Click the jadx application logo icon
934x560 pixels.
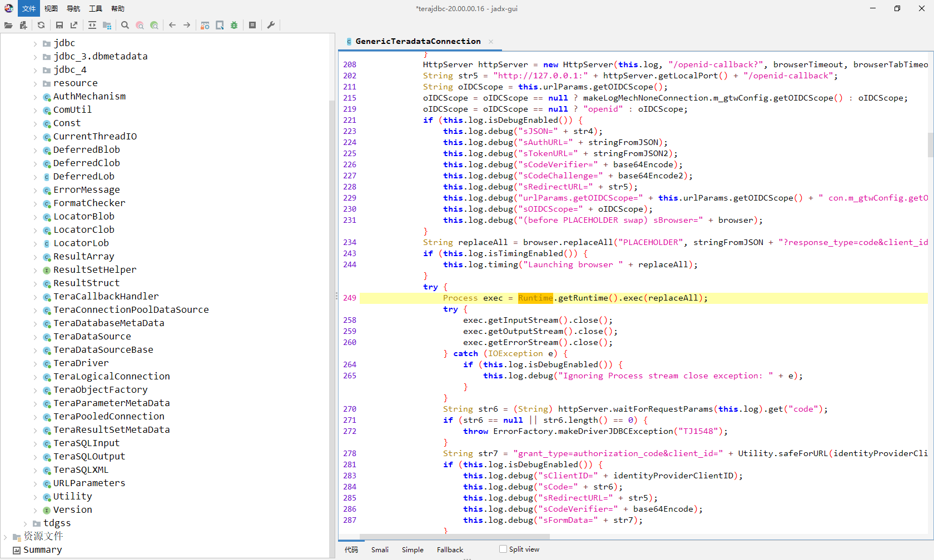coord(9,8)
